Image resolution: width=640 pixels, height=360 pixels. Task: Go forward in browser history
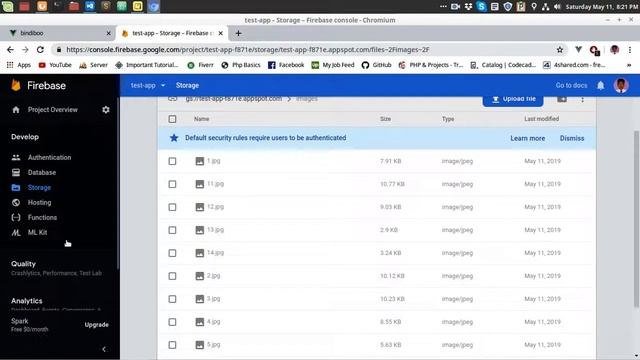[25, 49]
